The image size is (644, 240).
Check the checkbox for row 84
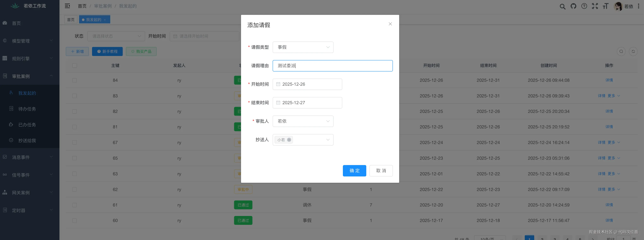point(74,80)
